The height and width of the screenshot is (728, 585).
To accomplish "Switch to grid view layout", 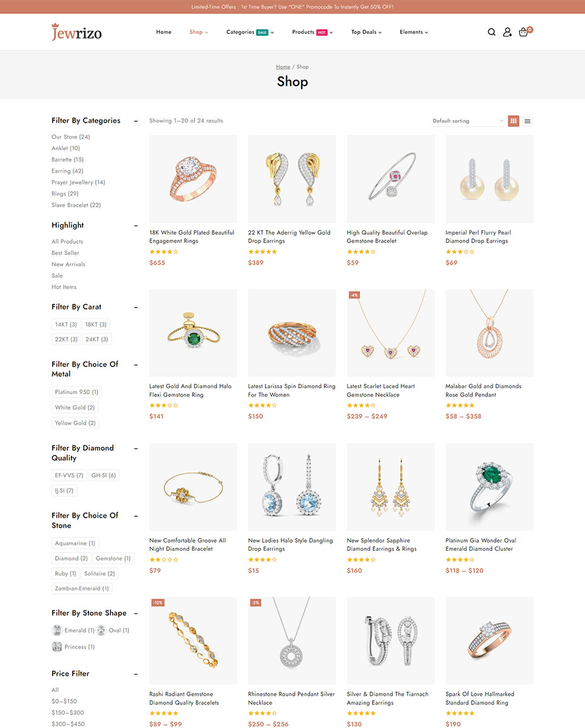I will tap(513, 121).
